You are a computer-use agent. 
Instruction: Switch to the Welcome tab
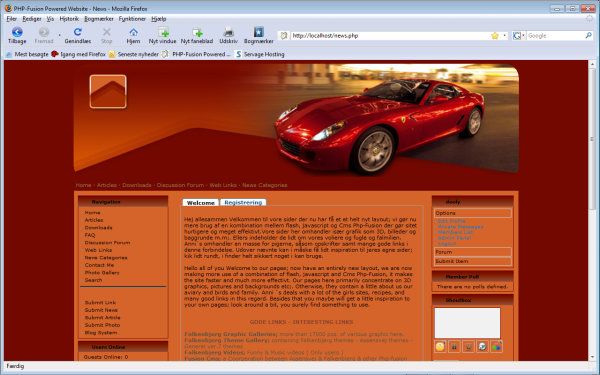click(201, 203)
